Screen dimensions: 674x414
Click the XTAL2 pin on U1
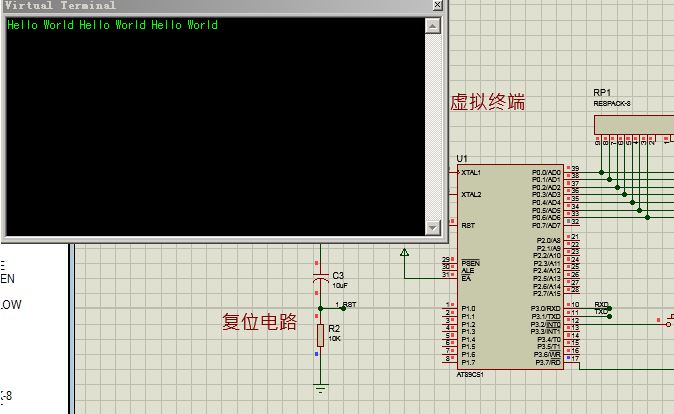tap(471, 195)
